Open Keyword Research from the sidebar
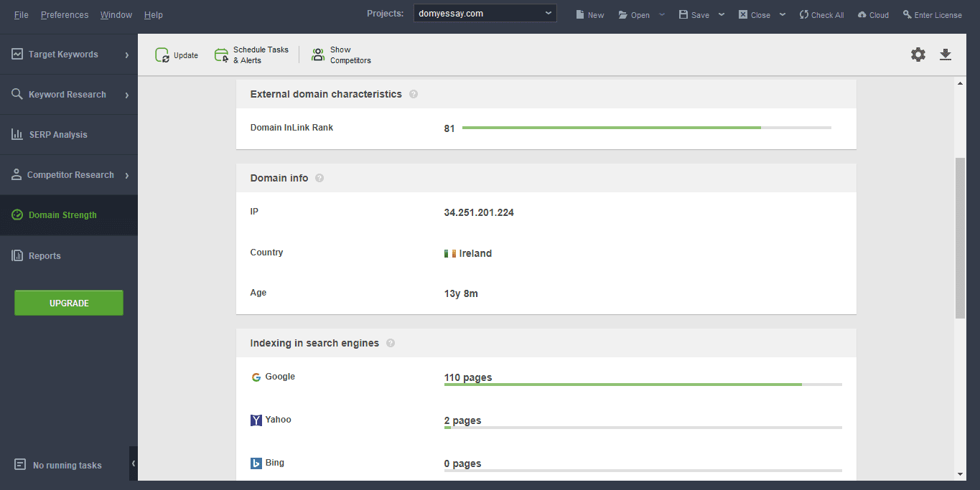The height and width of the screenshot is (490, 980). (16, 94)
